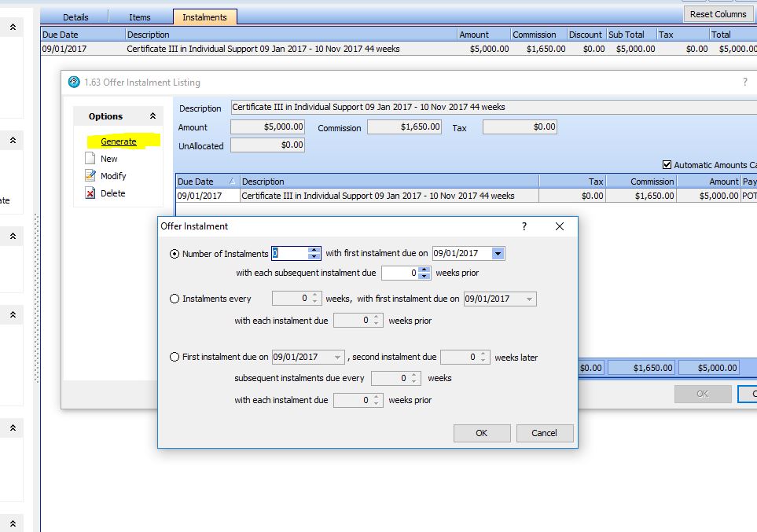Screen dimensions: 757x532
Task: Click the New document icon in Options
Action: 90,159
